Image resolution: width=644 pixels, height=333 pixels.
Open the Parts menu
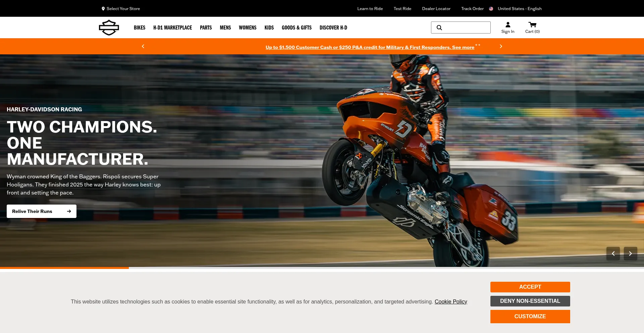[x=206, y=27]
